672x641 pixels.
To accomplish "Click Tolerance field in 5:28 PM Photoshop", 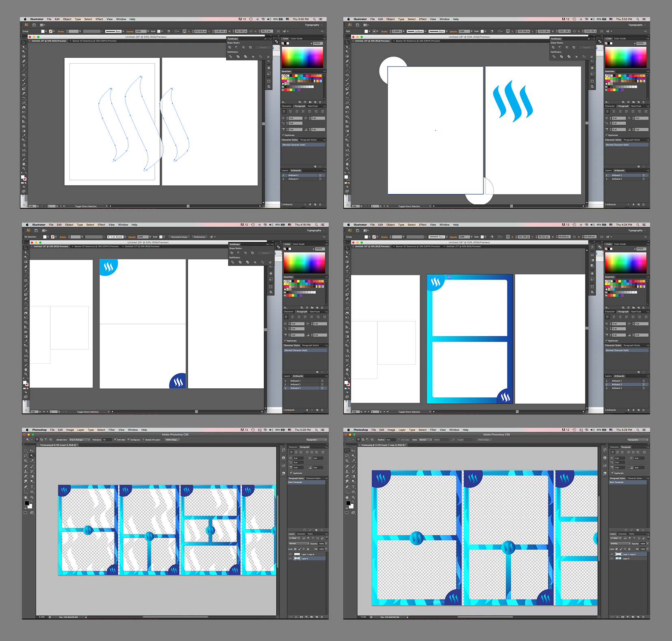I will (x=107, y=440).
